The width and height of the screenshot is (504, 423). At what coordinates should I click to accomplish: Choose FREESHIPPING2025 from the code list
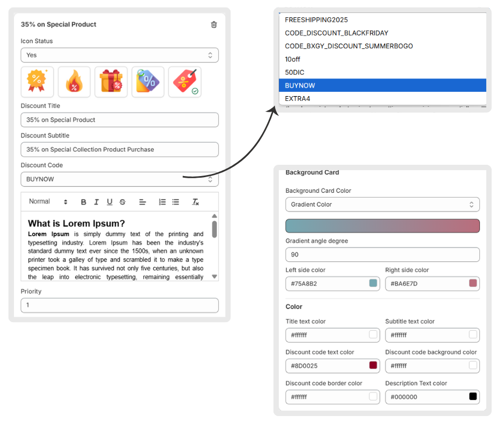click(x=316, y=20)
